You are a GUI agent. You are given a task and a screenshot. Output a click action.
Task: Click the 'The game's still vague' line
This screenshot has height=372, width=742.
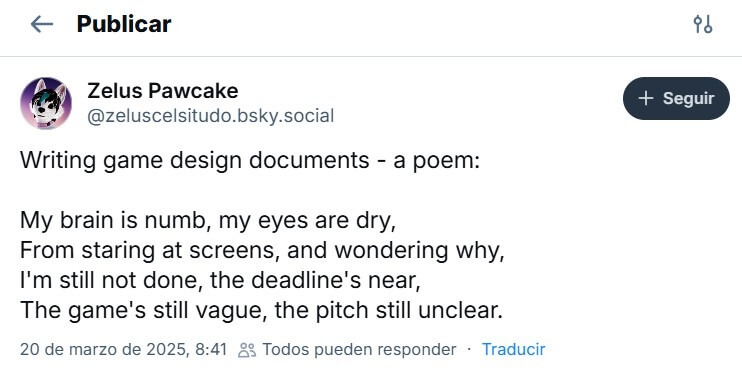(261, 310)
